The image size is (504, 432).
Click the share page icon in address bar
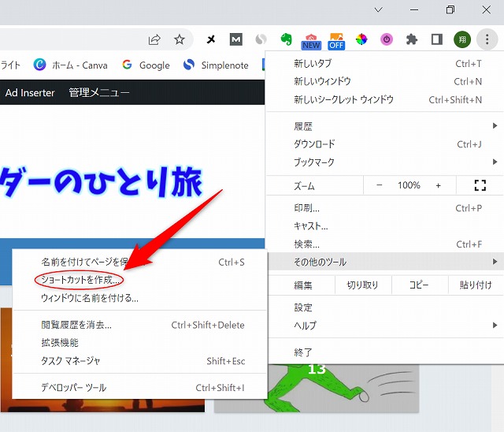(154, 39)
